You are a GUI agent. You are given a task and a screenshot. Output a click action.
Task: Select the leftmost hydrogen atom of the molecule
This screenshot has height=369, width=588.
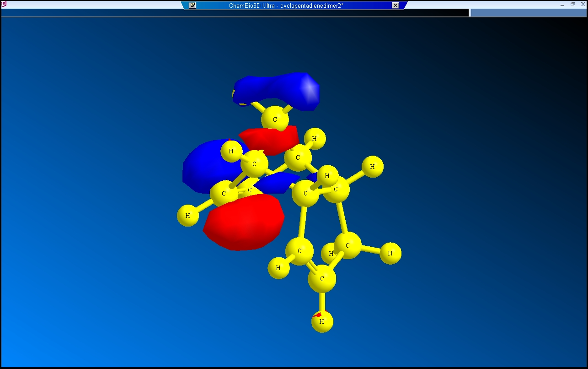pyautogui.click(x=188, y=215)
